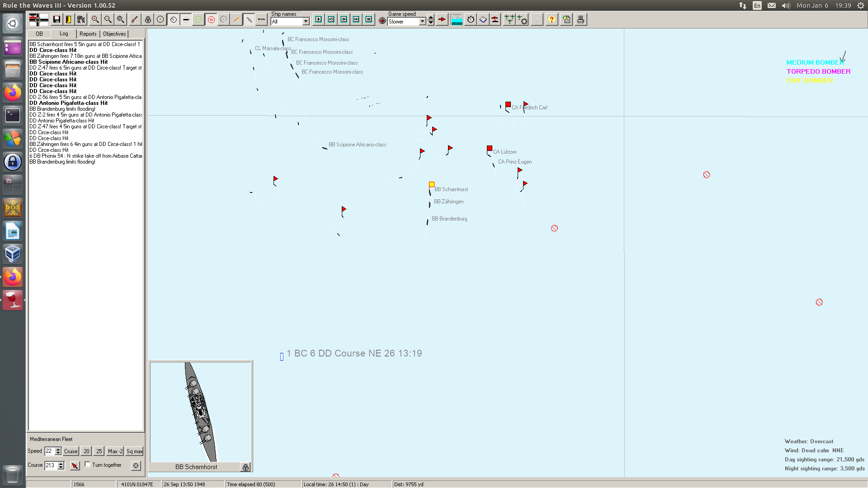Click the play 5 turns button

331,19
